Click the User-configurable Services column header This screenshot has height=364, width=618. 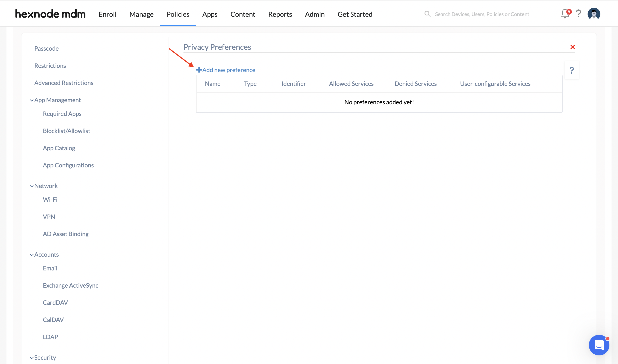pos(495,84)
